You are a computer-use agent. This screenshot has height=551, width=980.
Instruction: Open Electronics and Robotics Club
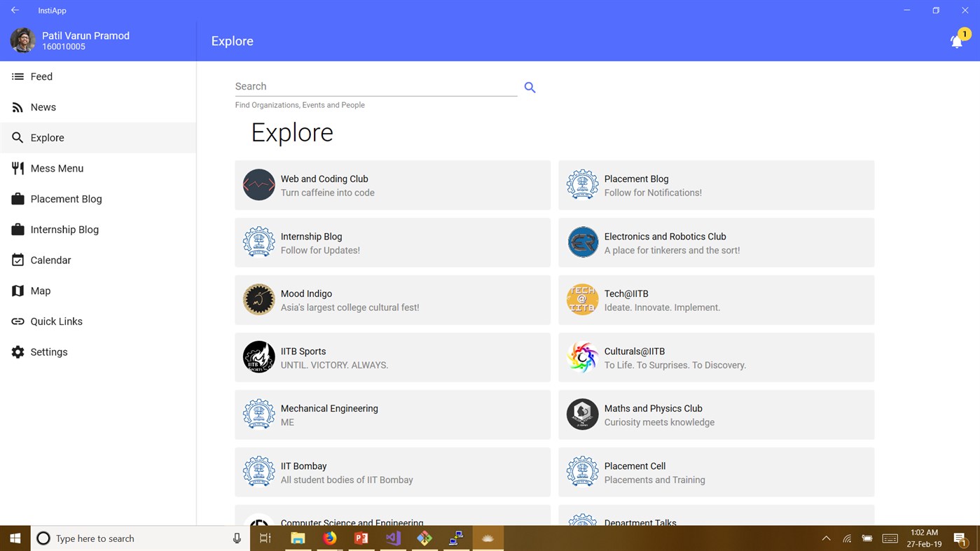tap(716, 242)
